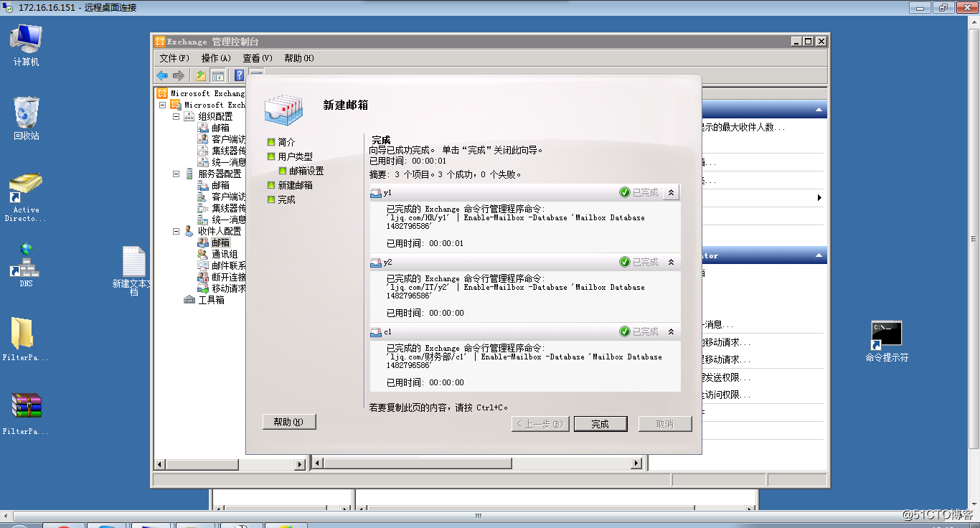
Task: Click the 取消 button in wizard
Action: click(665, 424)
